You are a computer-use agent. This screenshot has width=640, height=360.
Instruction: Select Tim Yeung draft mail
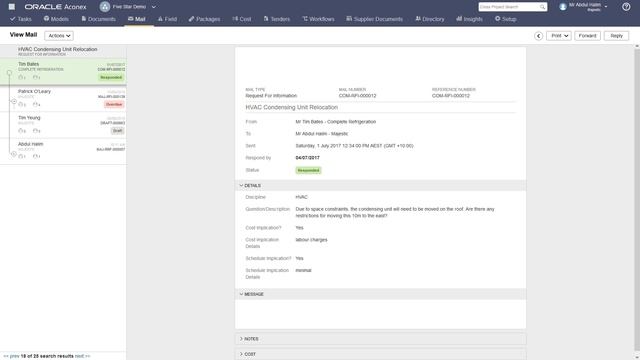click(63, 124)
